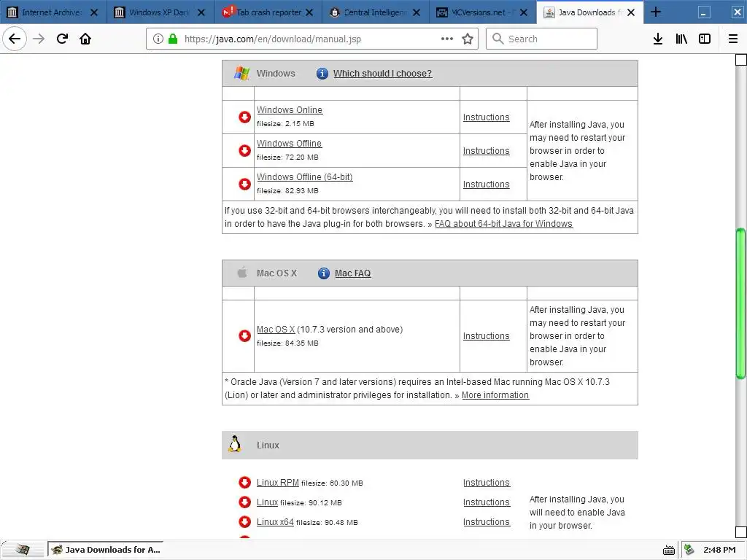This screenshot has height=560, width=747.
Task: Click the scrollbar down button
Action: (x=741, y=532)
